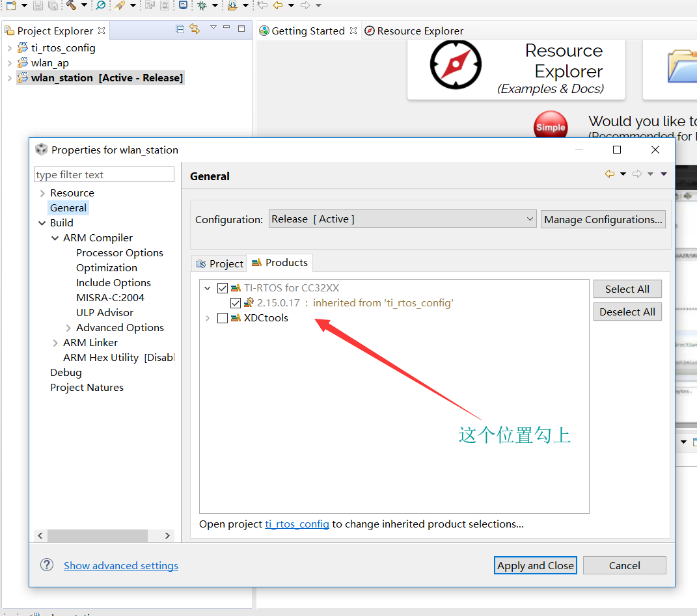Open the Configuration combo box
Viewport: 697px width, 616px height.
(x=402, y=219)
